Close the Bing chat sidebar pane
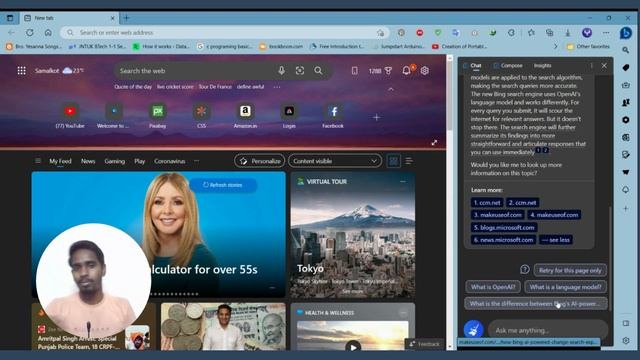 [604, 66]
